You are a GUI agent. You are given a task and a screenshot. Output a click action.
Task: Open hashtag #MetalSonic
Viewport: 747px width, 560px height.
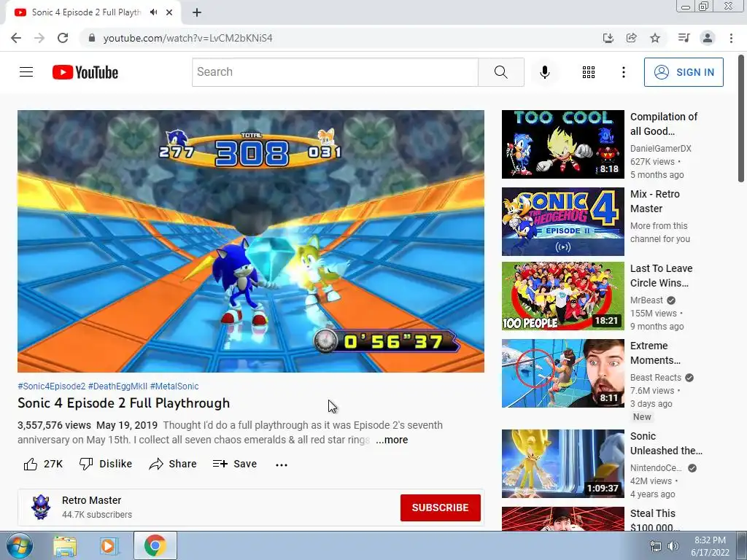click(x=174, y=386)
